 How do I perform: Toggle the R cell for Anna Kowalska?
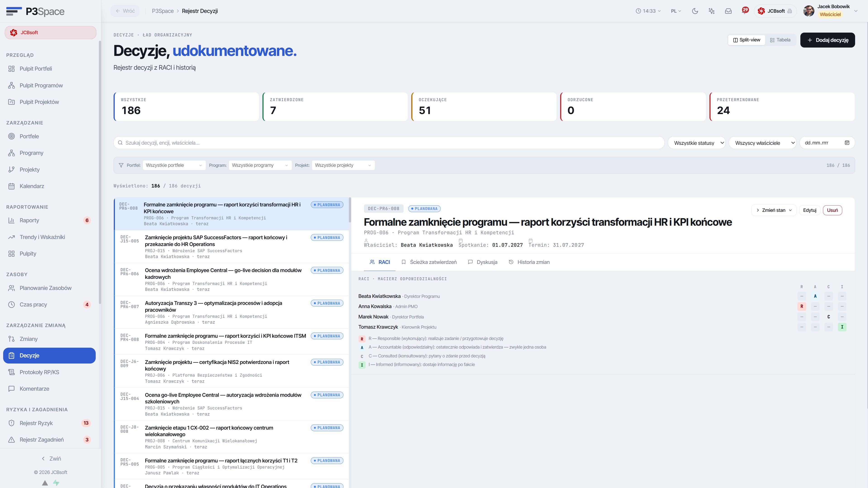click(802, 306)
